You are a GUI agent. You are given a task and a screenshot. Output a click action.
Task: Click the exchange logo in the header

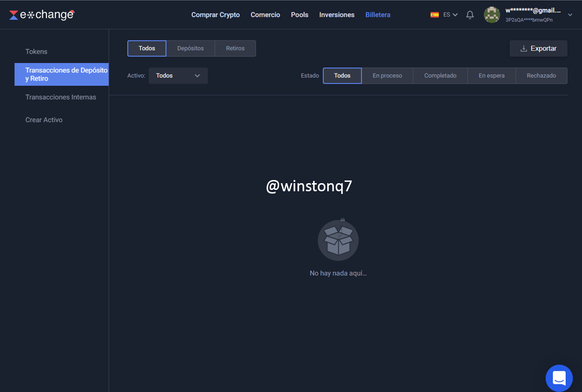42,15
